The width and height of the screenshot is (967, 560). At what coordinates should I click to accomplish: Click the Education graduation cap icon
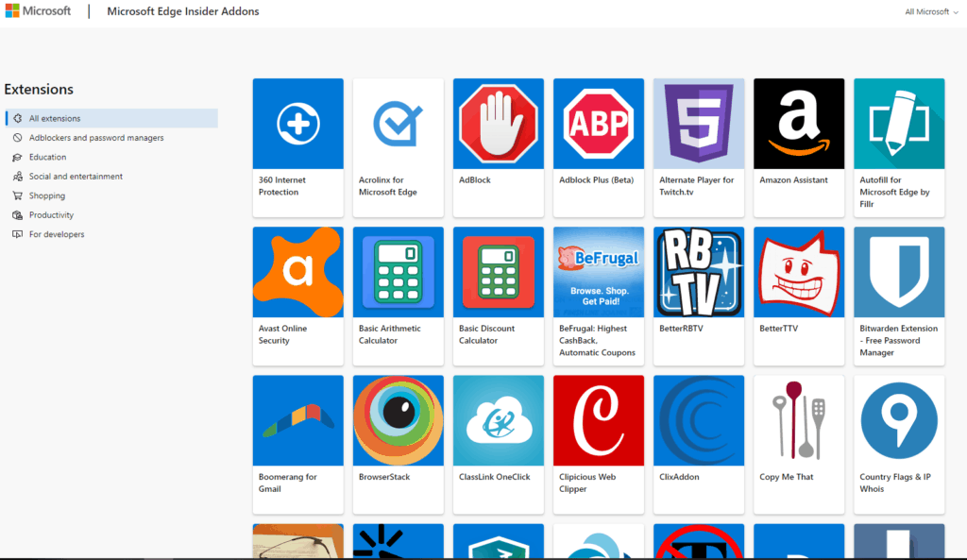17,158
